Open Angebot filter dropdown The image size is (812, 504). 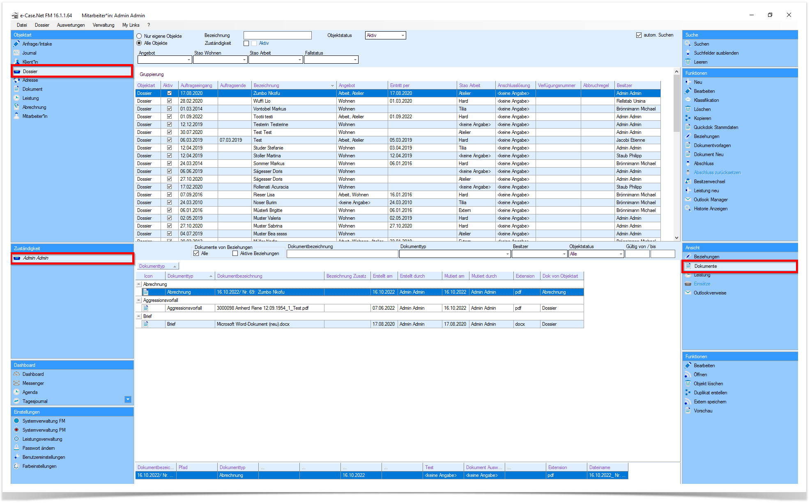[x=189, y=60]
